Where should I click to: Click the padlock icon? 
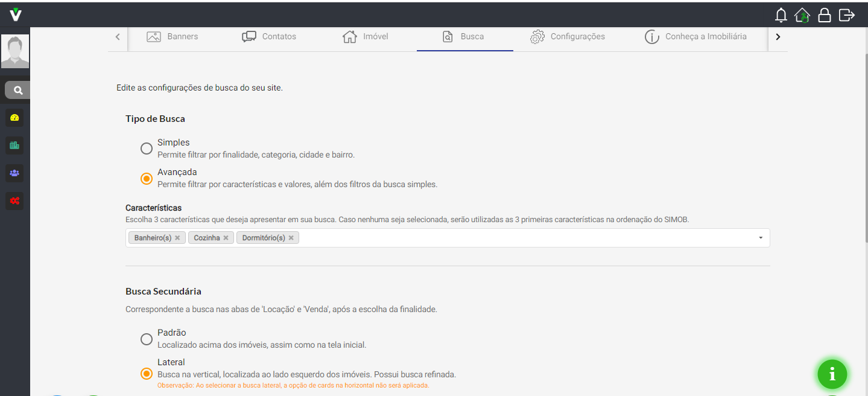824,15
